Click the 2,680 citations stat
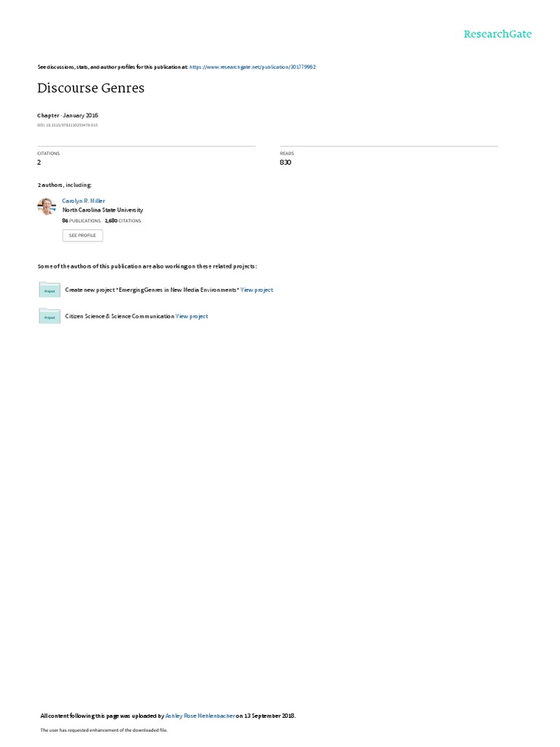This screenshot has width=560, height=747. coord(122,220)
